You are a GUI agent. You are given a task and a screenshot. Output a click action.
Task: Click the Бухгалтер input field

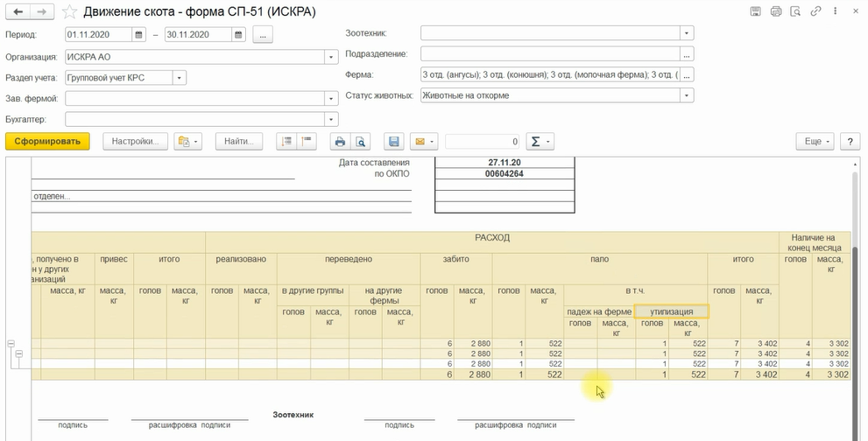pyautogui.click(x=194, y=120)
